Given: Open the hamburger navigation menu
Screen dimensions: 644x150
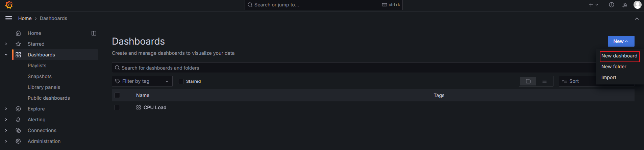Looking at the screenshot, I should 9,18.
